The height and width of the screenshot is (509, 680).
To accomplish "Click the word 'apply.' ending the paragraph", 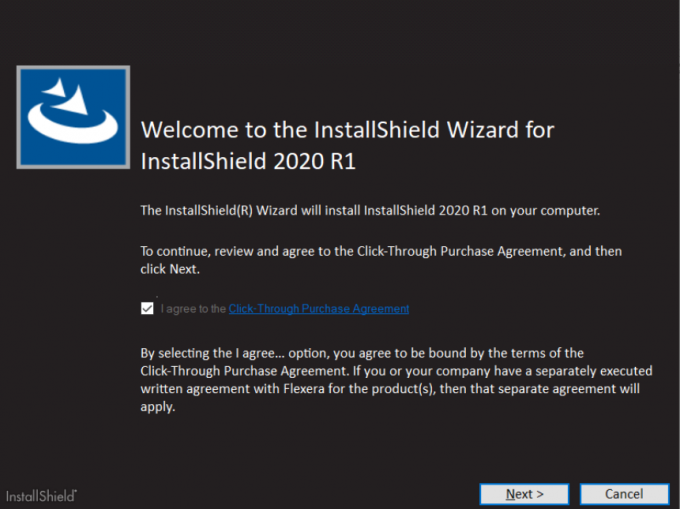I will 158,408.
